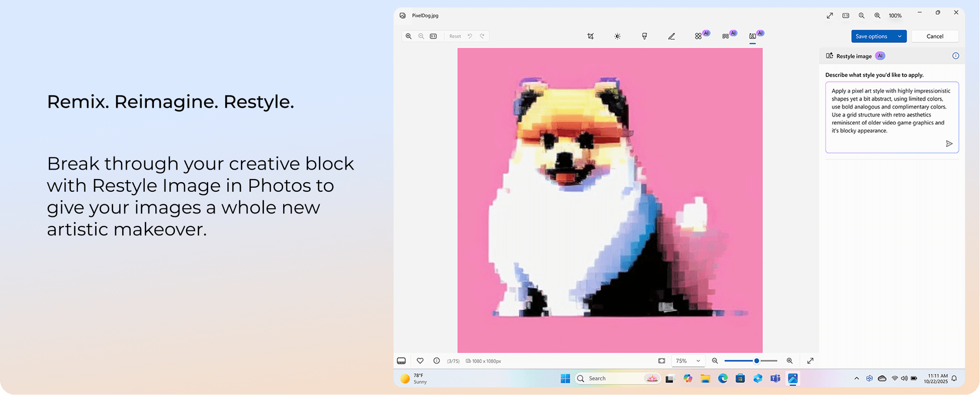Click the Save options button
The image size is (980, 395).
coord(872,36)
